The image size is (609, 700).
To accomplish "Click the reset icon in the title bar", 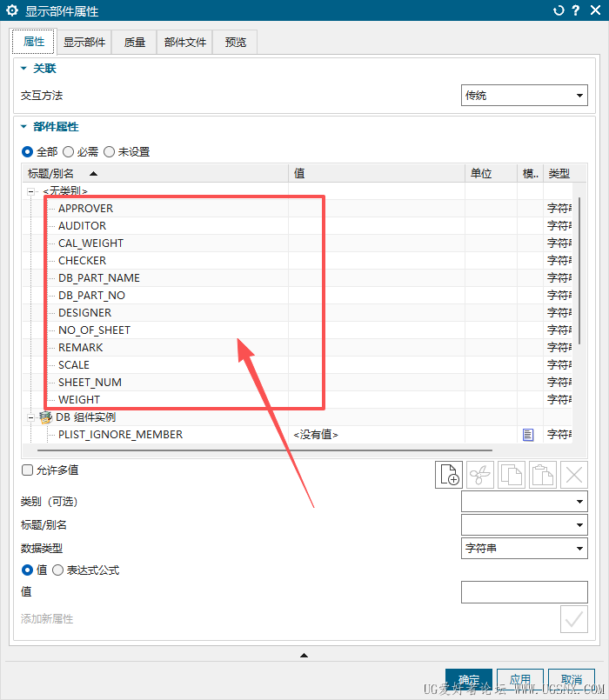I will [x=559, y=10].
